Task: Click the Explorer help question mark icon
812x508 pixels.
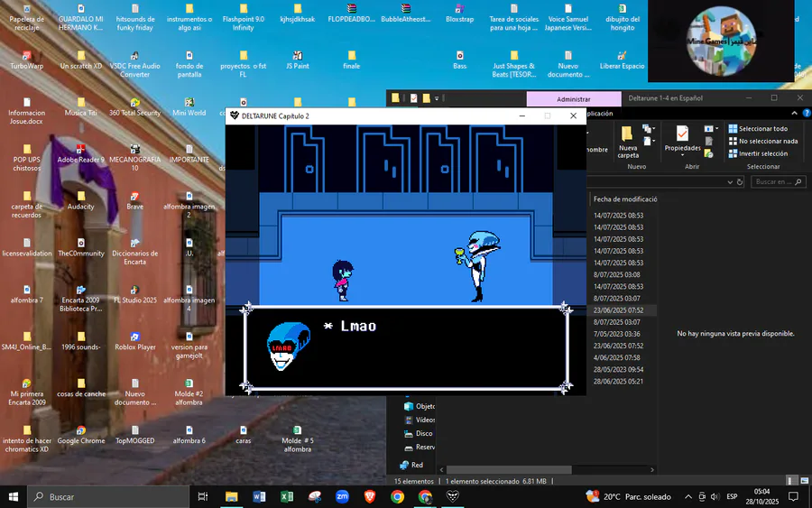Action: point(806,113)
